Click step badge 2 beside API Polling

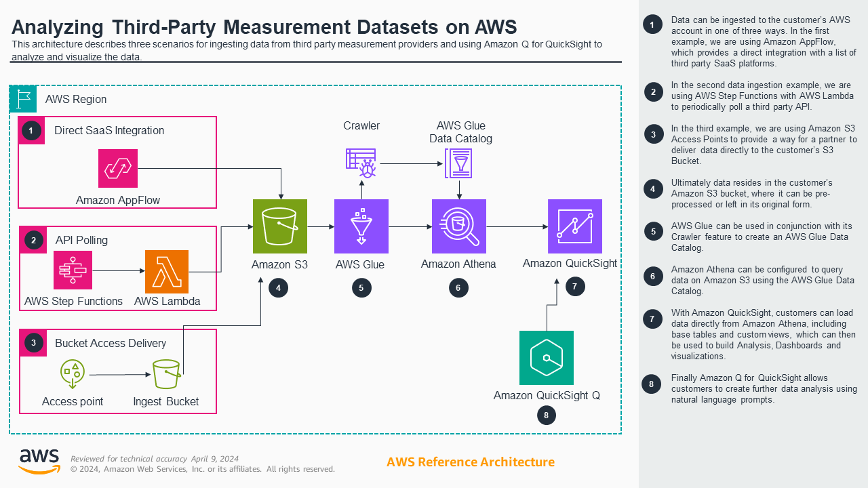pyautogui.click(x=33, y=240)
